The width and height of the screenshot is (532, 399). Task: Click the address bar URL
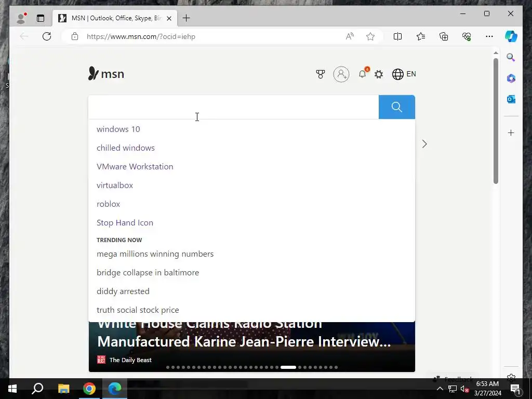coord(141,36)
